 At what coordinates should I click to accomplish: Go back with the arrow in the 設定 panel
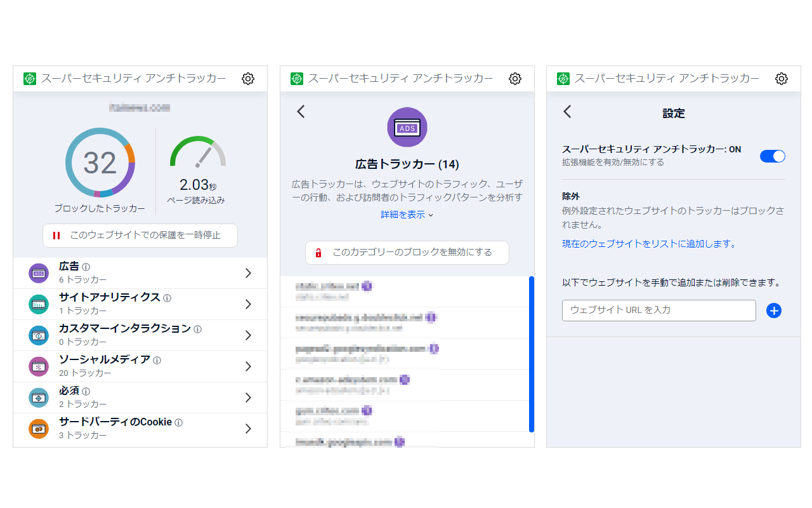point(567,111)
